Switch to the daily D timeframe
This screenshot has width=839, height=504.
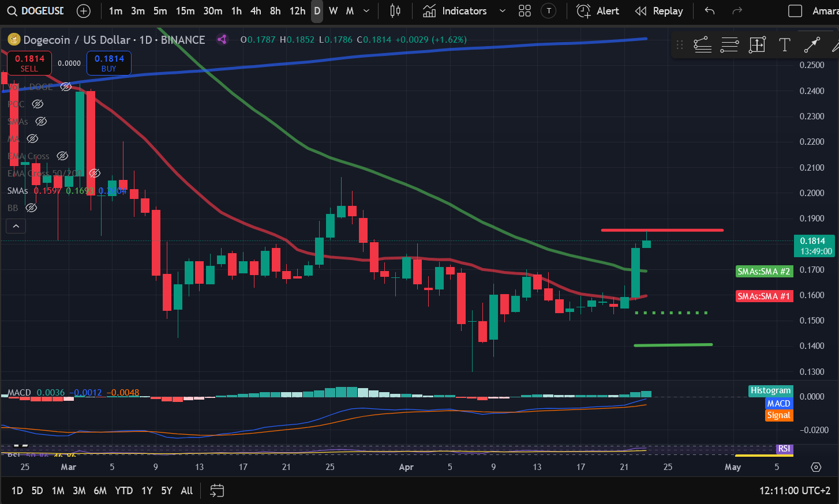pyautogui.click(x=317, y=11)
